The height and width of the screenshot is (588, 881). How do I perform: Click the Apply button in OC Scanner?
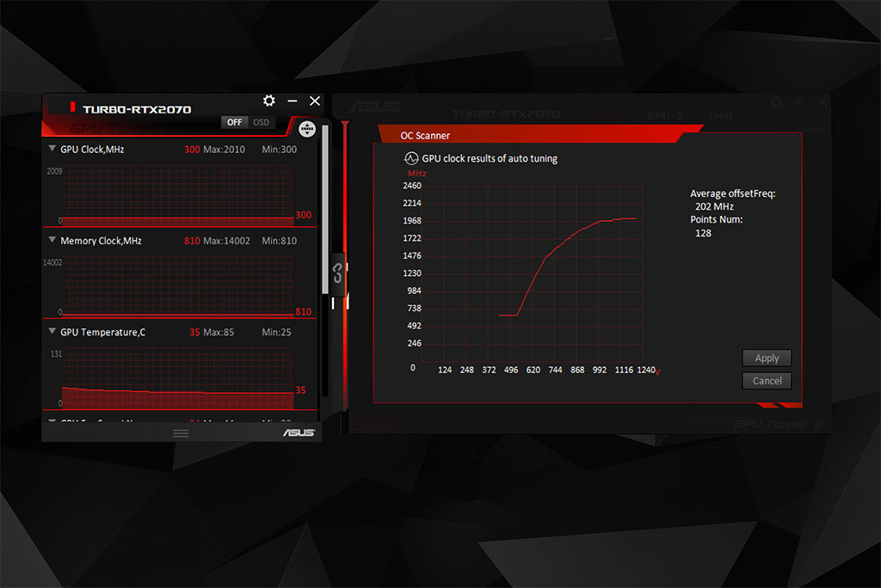(767, 358)
